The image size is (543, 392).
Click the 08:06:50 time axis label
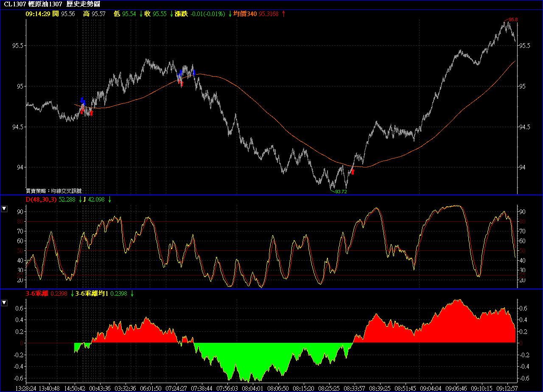(278, 388)
